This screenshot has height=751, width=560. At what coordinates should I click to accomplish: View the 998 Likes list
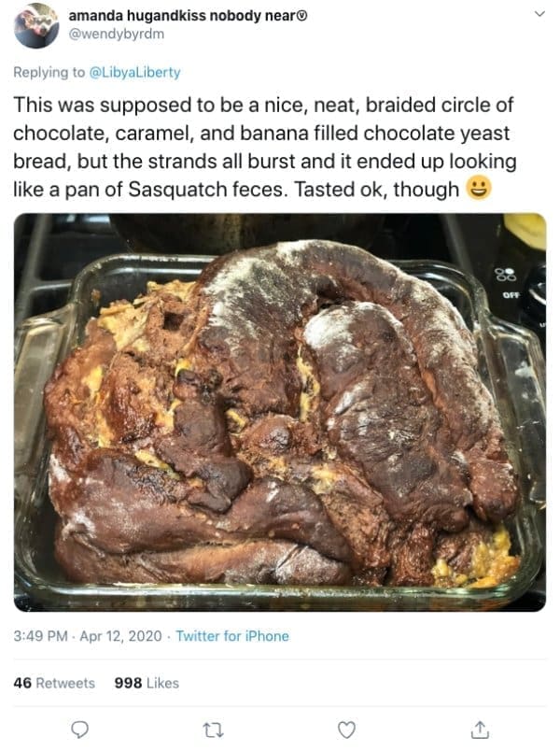point(146,683)
